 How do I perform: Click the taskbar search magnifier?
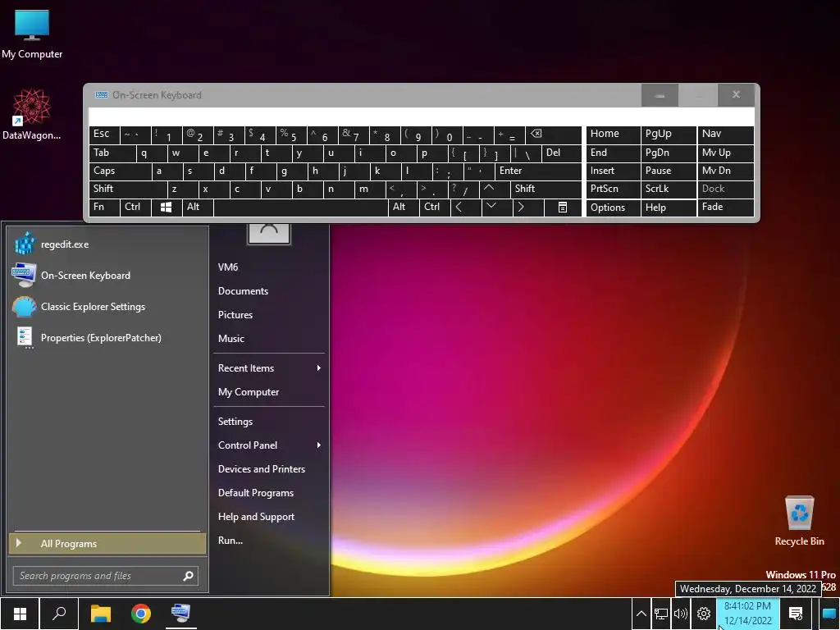(59, 614)
